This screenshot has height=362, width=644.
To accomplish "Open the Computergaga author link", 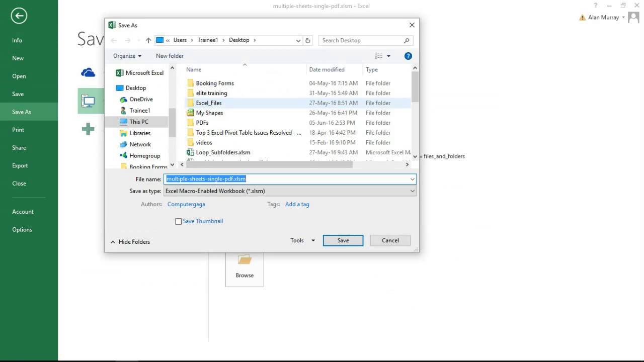I will (x=186, y=204).
